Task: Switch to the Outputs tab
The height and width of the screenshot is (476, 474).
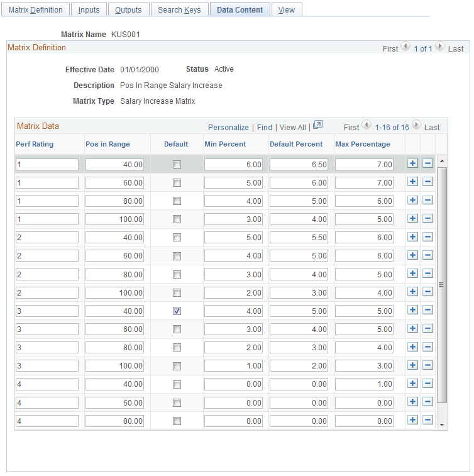Action: click(x=128, y=9)
